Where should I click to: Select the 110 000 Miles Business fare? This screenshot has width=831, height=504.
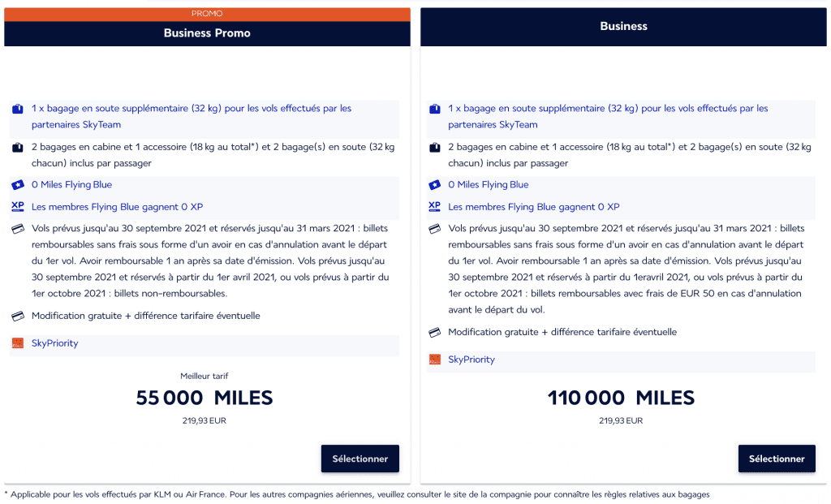tap(777, 459)
